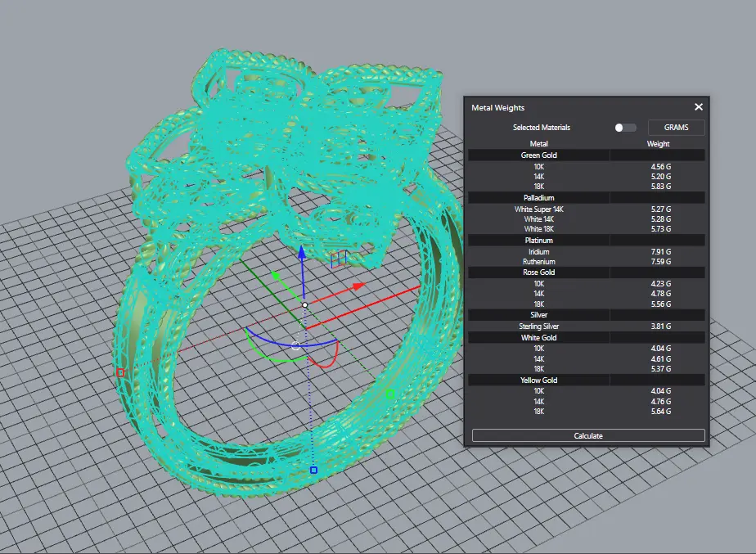The image size is (756, 554).
Task: Select the Green Gold group header
Action: [x=539, y=155]
